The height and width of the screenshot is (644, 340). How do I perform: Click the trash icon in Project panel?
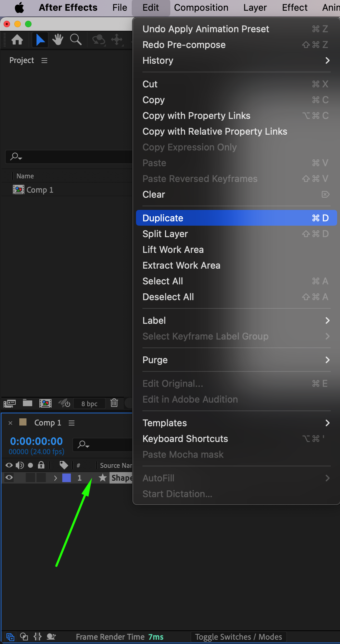[x=114, y=403]
